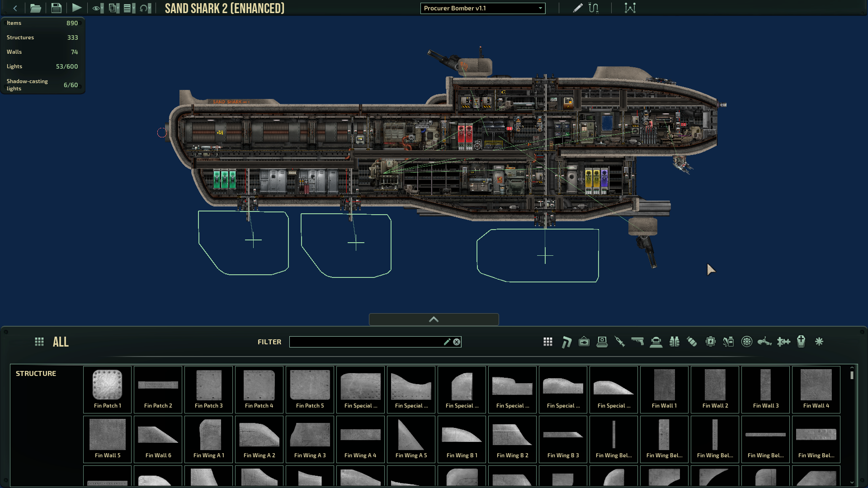This screenshot has width=868, height=488.
Task: Filter by fuel tank category icon
Action: click(692, 342)
